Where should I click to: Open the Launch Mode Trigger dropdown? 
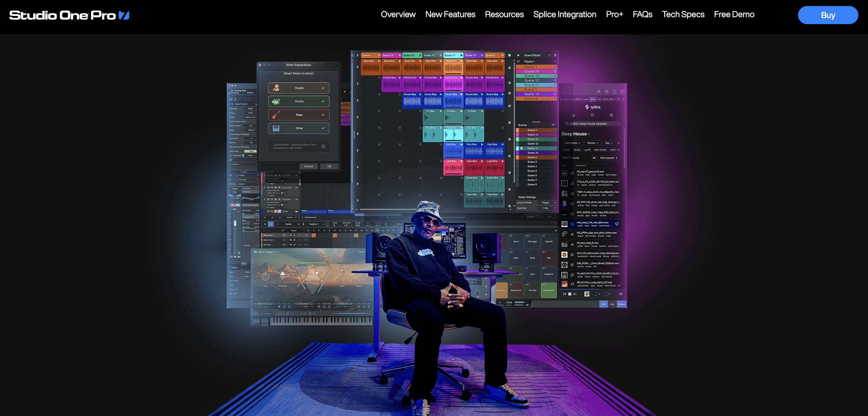546,203
